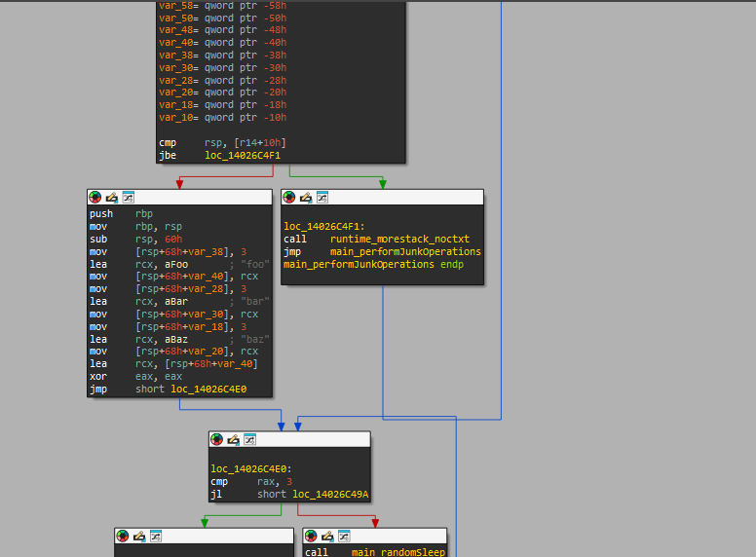Click the var_48 qword ptr definition
The height and width of the screenshot is (557, 756).
coord(223,30)
